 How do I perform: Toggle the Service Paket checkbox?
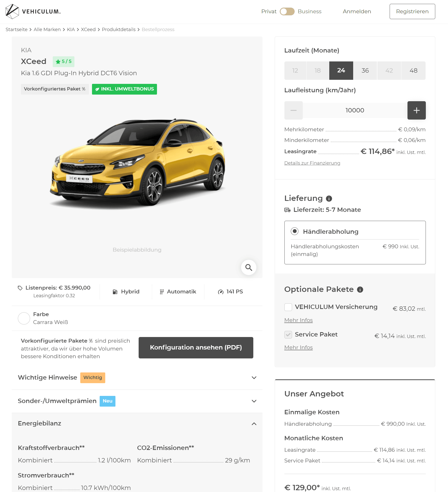point(288,335)
